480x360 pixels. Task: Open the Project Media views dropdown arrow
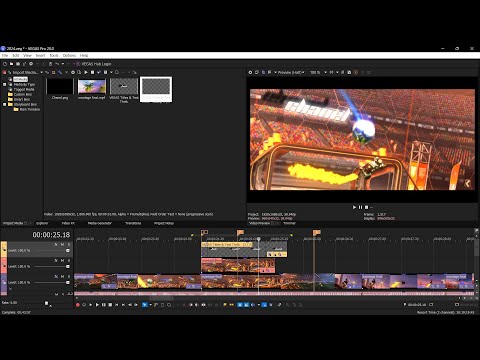click(111, 72)
